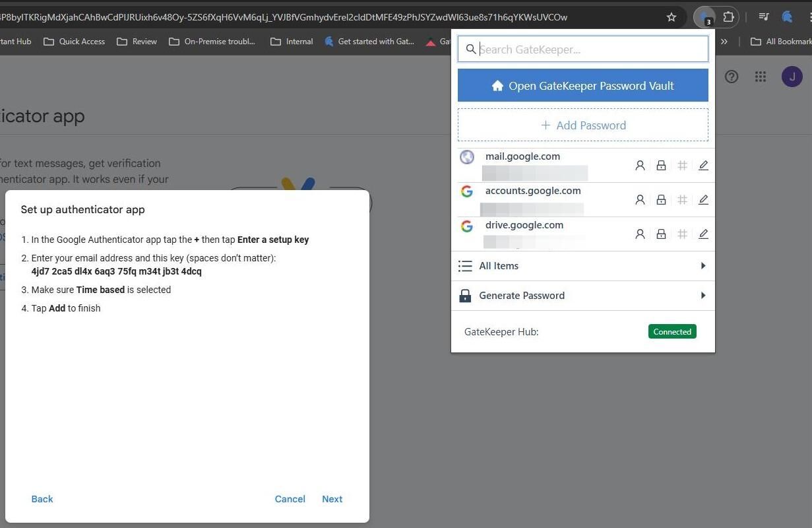Click the hash OTP icon for mail.google.com
The width and height of the screenshot is (812, 528).
(x=683, y=166)
